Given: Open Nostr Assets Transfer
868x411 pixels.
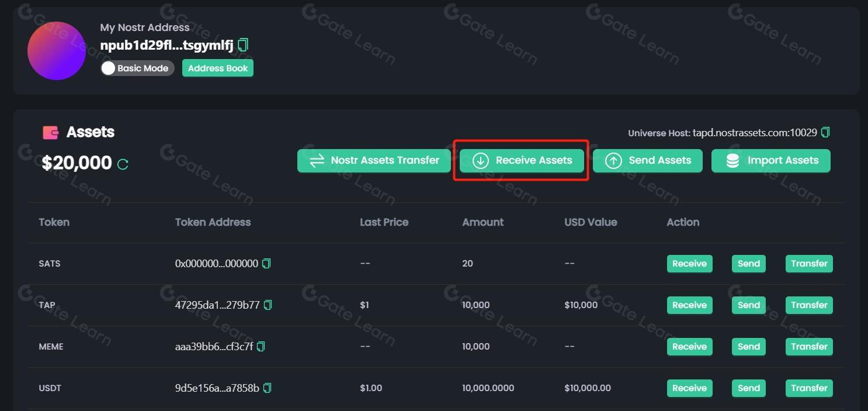Looking at the screenshot, I should click(x=374, y=161).
